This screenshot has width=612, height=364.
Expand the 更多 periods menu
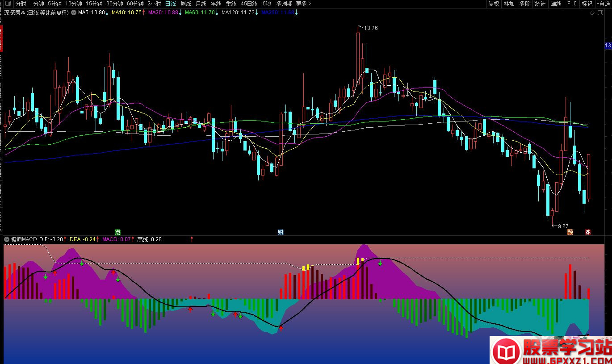pyautogui.click(x=303, y=4)
